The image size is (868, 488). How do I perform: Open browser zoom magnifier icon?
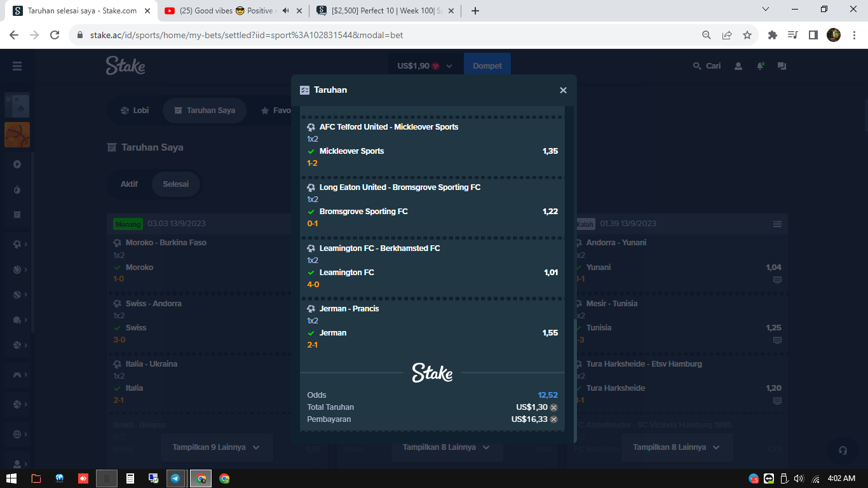point(707,36)
